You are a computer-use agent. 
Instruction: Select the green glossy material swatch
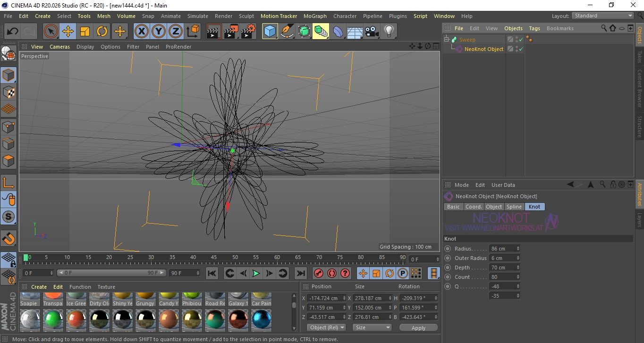pyautogui.click(x=53, y=320)
